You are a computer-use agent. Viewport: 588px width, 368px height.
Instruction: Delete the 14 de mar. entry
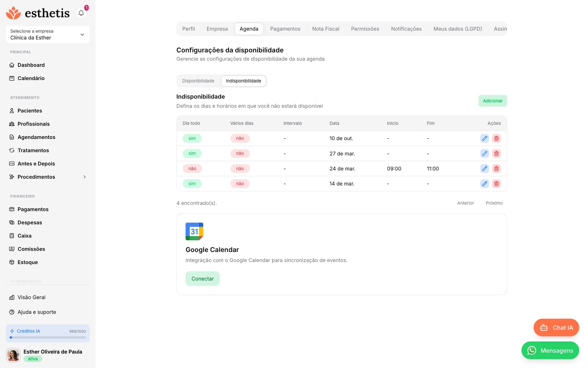(x=496, y=184)
